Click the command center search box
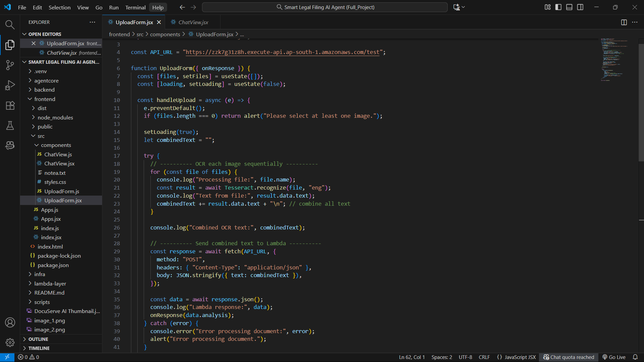 [325, 7]
